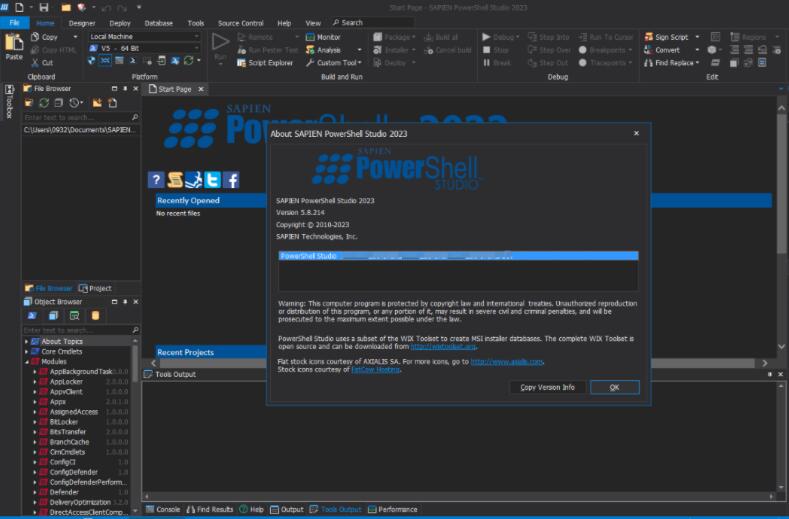Click the help question mark icon on Start Page
The height and width of the screenshot is (519, 789).
click(156, 180)
